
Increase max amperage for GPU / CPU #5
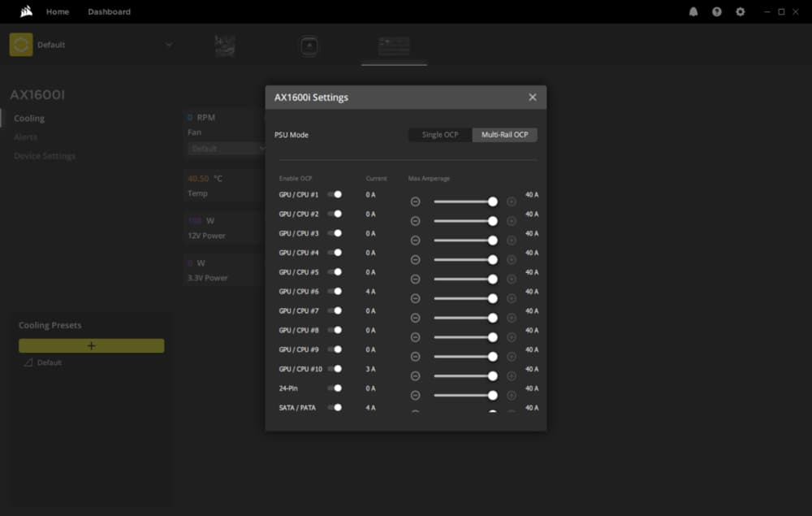pos(511,280)
